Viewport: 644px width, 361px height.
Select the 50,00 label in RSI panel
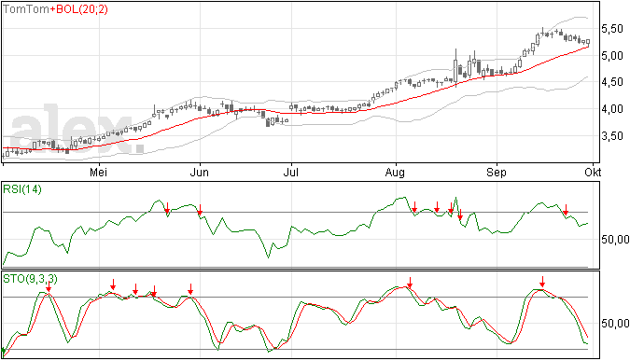[x=615, y=240]
